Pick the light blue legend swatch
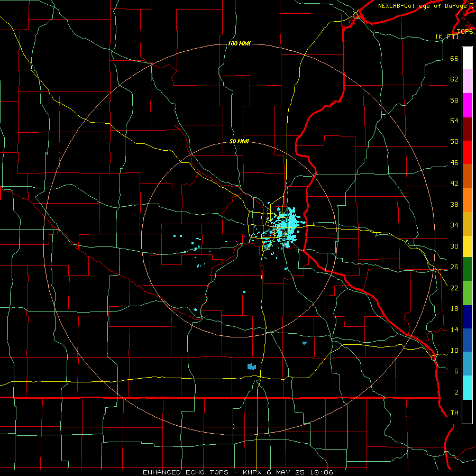The image size is (476, 476). (x=467, y=363)
